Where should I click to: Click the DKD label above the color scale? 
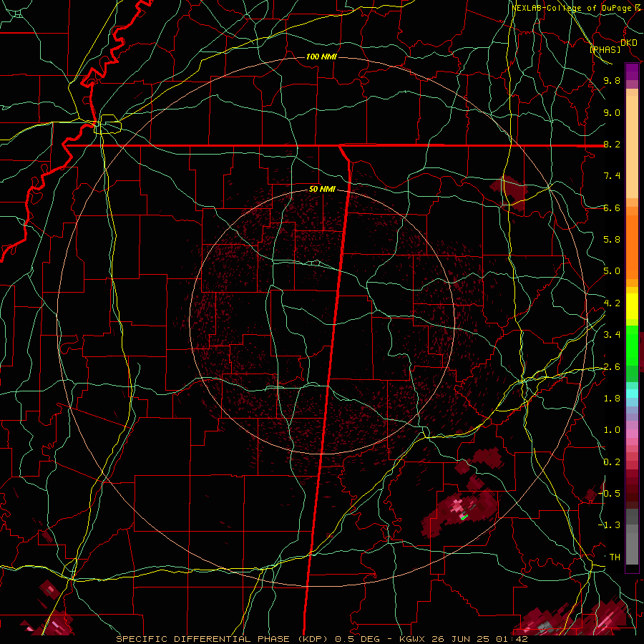point(629,43)
